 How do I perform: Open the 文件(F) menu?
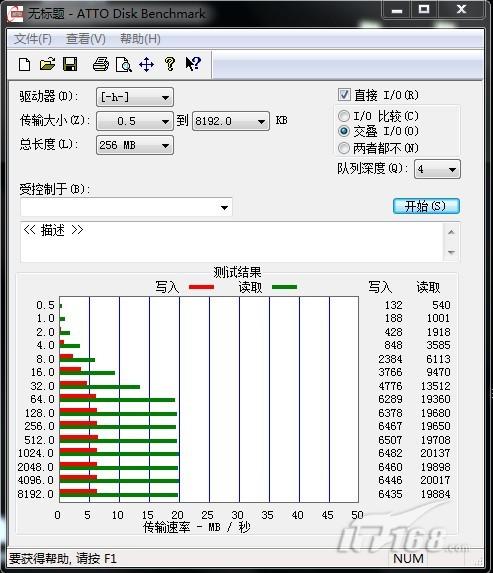coord(33,39)
